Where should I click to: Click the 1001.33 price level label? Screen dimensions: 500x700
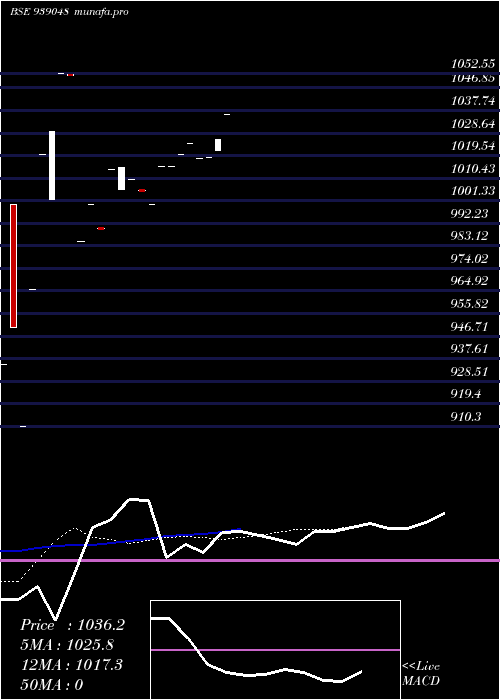point(473,191)
